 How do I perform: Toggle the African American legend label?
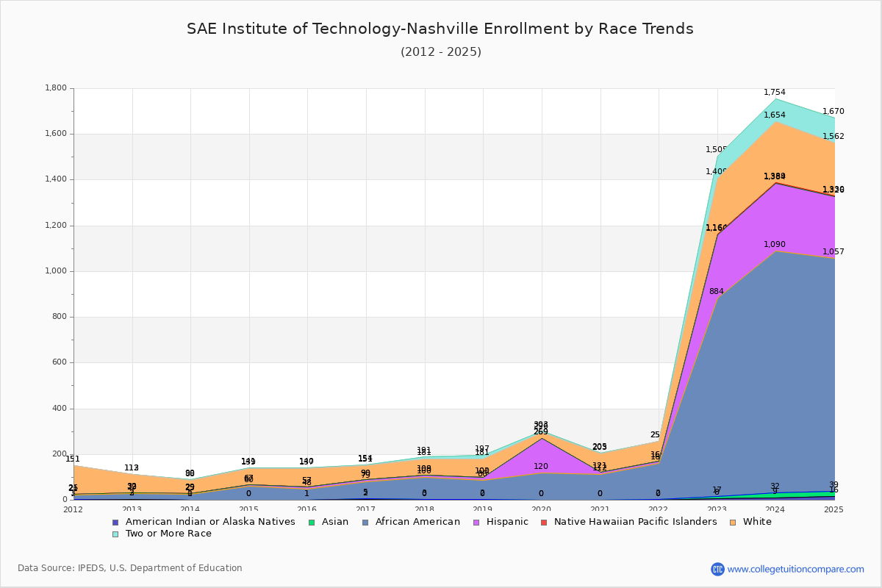417,522
